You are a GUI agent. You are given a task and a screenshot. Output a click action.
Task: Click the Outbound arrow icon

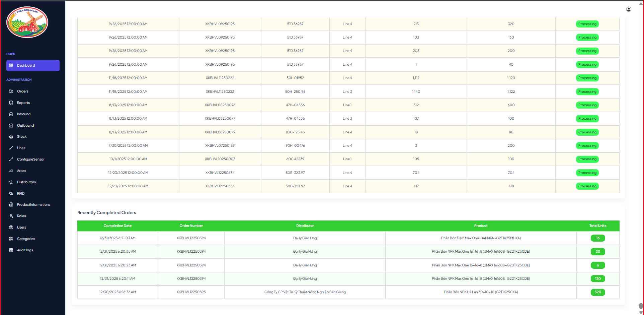[11, 125]
